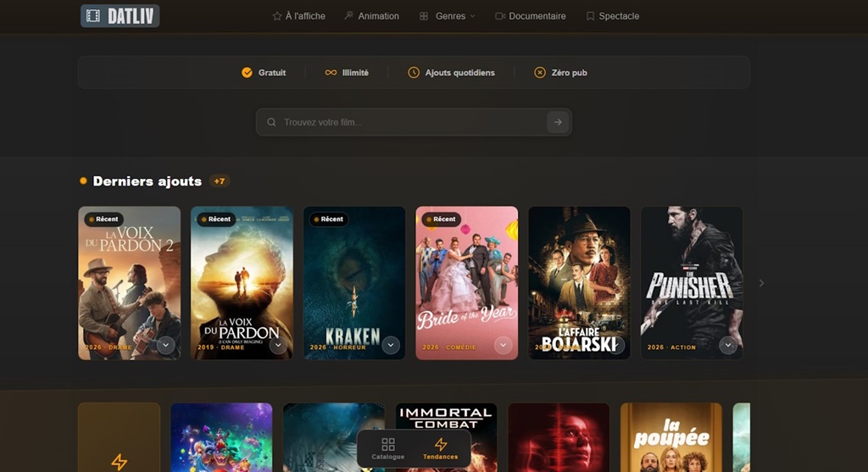This screenshot has height=472, width=868.
Task: Click the bookmark icon beside Spectacle
Action: coord(590,16)
